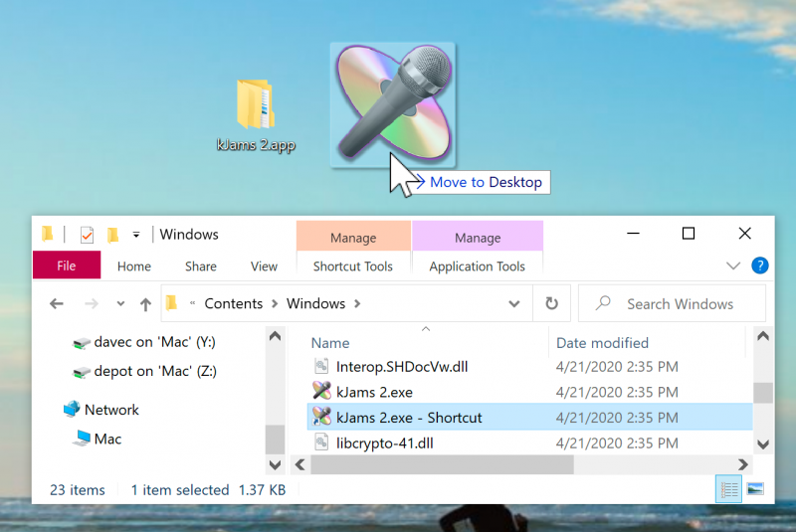Click the kJams 2.exe - Shortcut icon
This screenshot has height=532, width=796.
321,417
